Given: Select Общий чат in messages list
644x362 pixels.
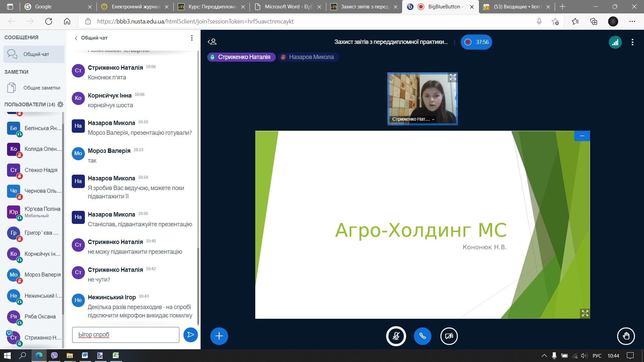Looking at the screenshot, I should [34, 54].
